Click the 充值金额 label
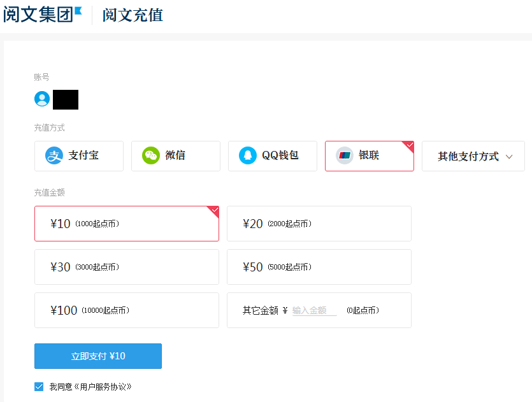 pyautogui.click(x=49, y=192)
